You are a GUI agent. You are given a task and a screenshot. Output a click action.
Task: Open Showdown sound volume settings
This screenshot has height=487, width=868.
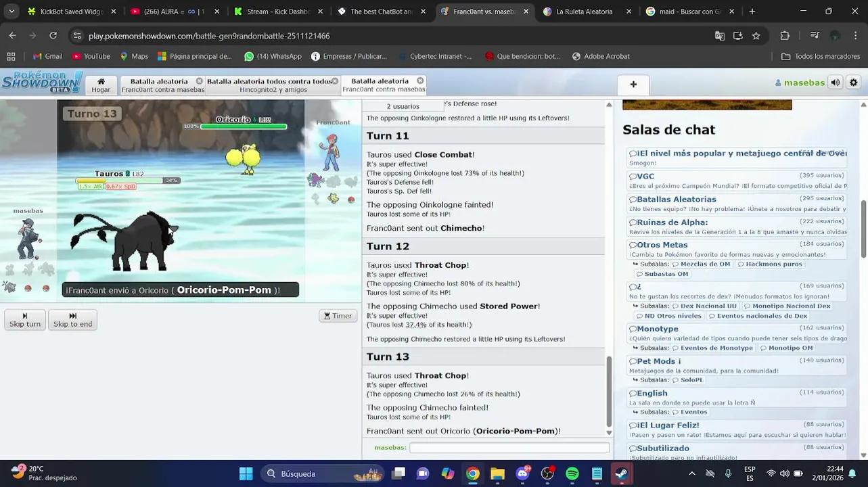[836, 83]
